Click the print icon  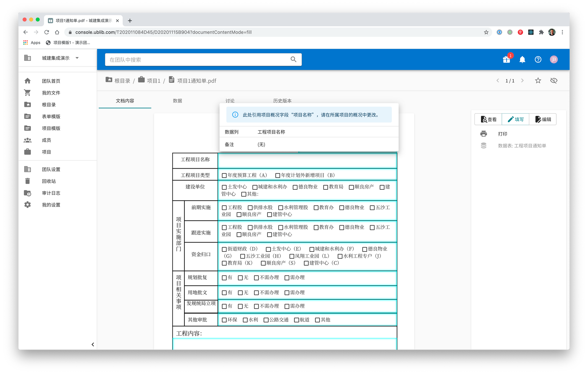[x=484, y=134]
